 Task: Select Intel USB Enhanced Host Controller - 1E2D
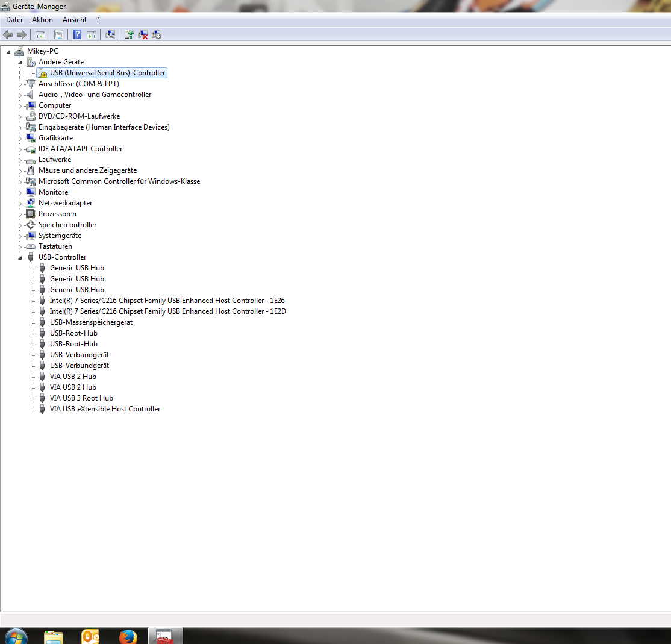tap(167, 311)
